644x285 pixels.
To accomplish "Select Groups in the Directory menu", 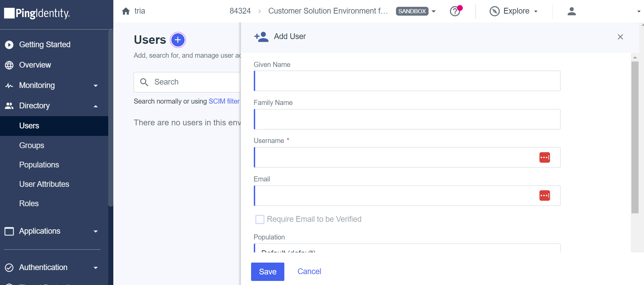I will (x=32, y=145).
